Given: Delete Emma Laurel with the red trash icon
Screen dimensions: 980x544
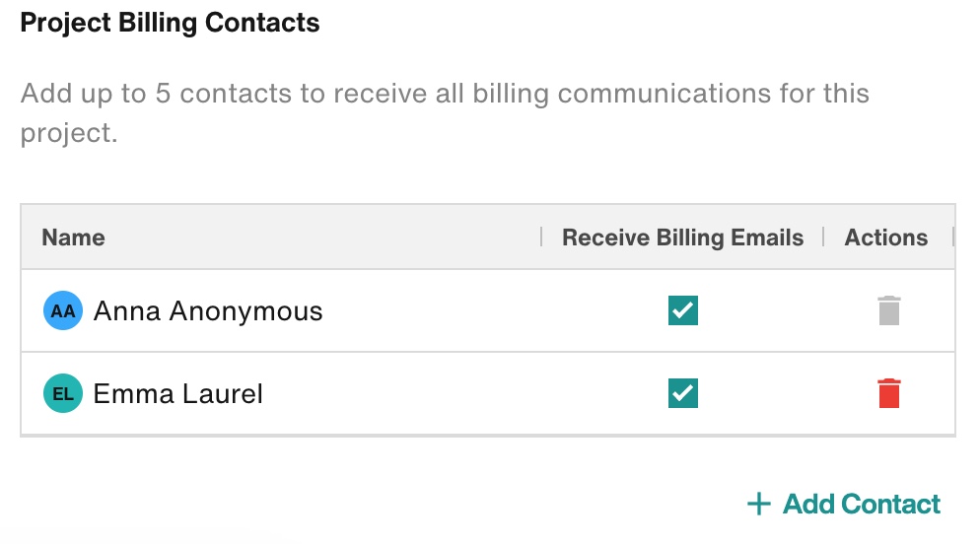Looking at the screenshot, I should 888,393.
